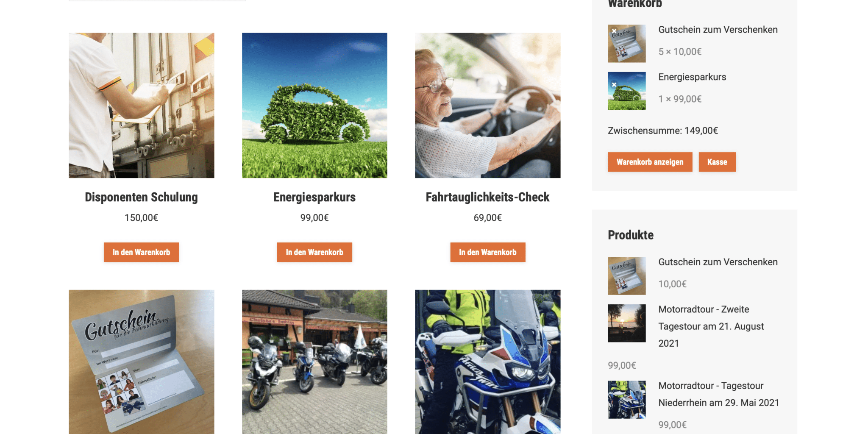Open the elderly driver product image
The width and height of the screenshot is (868, 434).
point(488,106)
